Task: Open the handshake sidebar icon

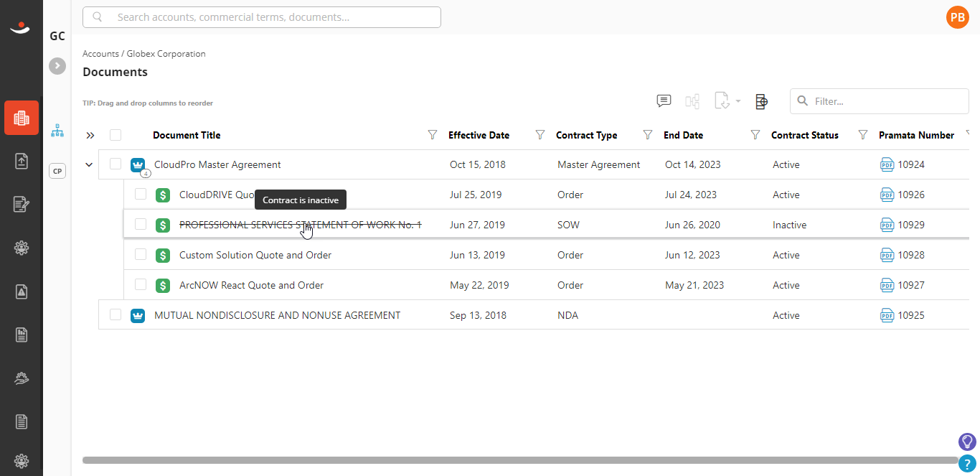Action: pos(22,378)
